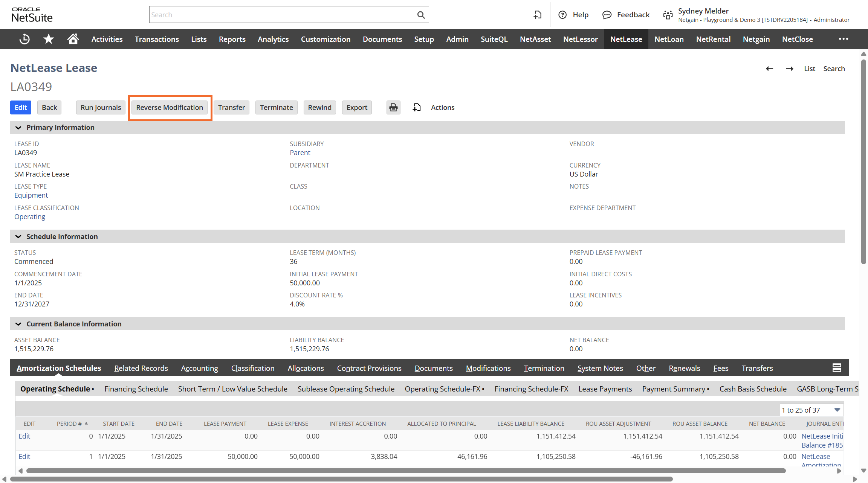Open the Feedback speech bubble icon
The image size is (868, 483).
(x=607, y=15)
